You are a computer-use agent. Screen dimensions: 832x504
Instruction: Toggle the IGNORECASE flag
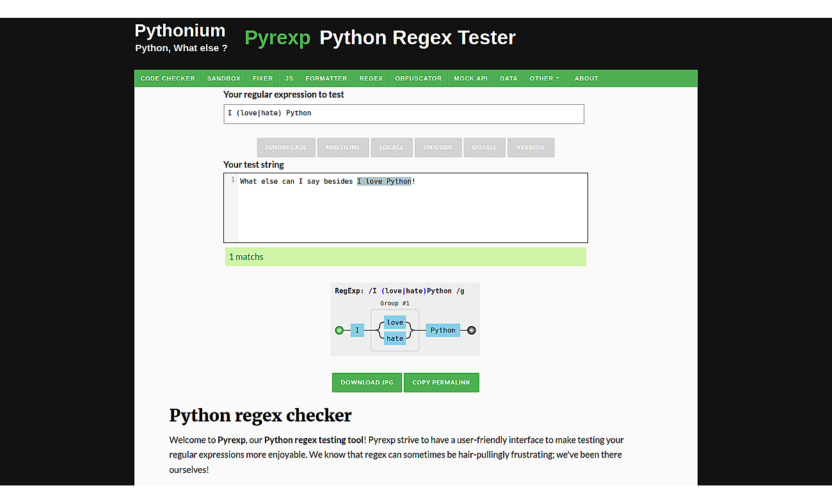tap(286, 148)
